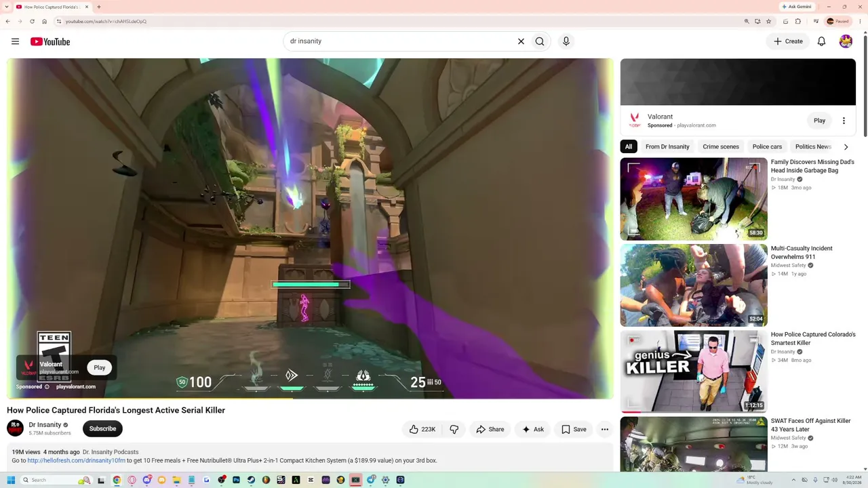This screenshot has height=488, width=868.
Task: Open the account avatar menu
Action: coord(846,41)
